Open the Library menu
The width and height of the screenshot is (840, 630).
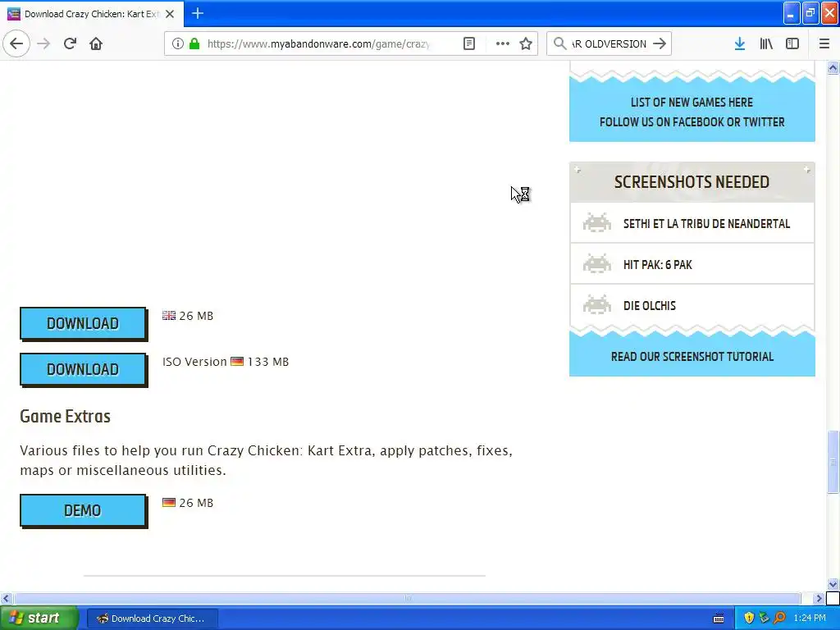[x=766, y=43]
